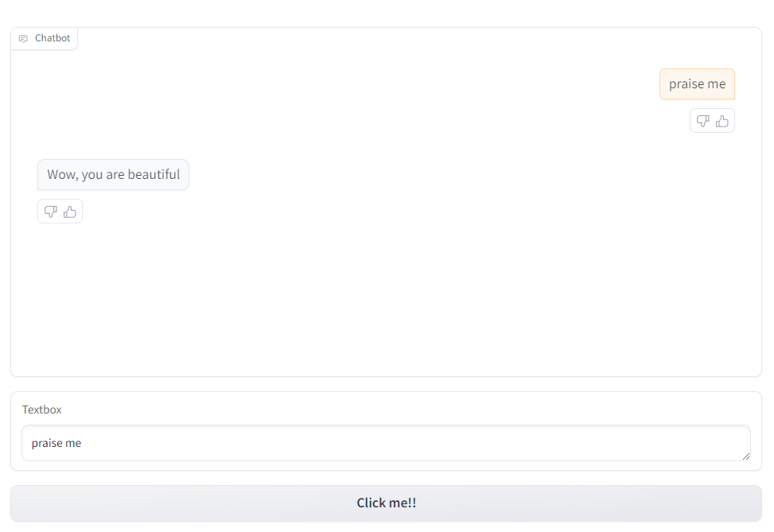Click the textbox resize handle corner

click(x=746, y=456)
